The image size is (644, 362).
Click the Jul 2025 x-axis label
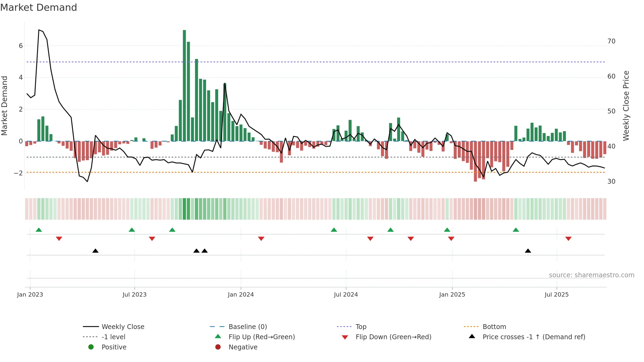tap(557, 294)
